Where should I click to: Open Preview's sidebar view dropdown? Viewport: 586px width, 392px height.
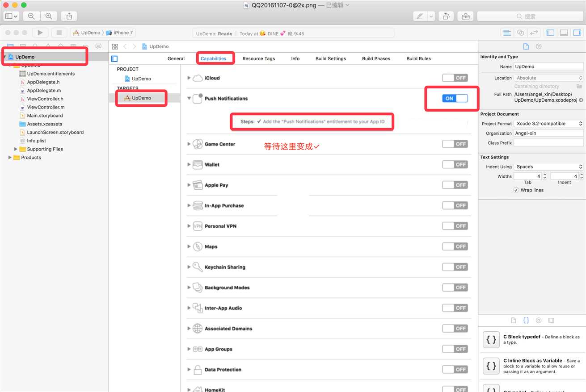pos(11,16)
